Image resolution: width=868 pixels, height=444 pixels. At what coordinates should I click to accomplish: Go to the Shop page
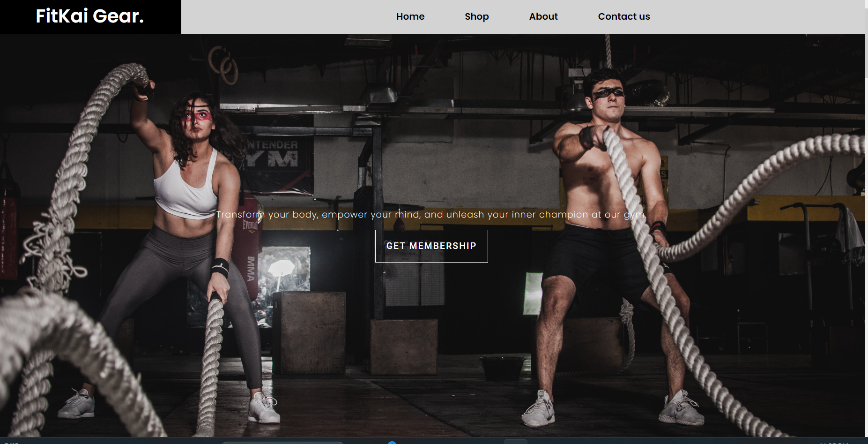click(x=476, y=16)
